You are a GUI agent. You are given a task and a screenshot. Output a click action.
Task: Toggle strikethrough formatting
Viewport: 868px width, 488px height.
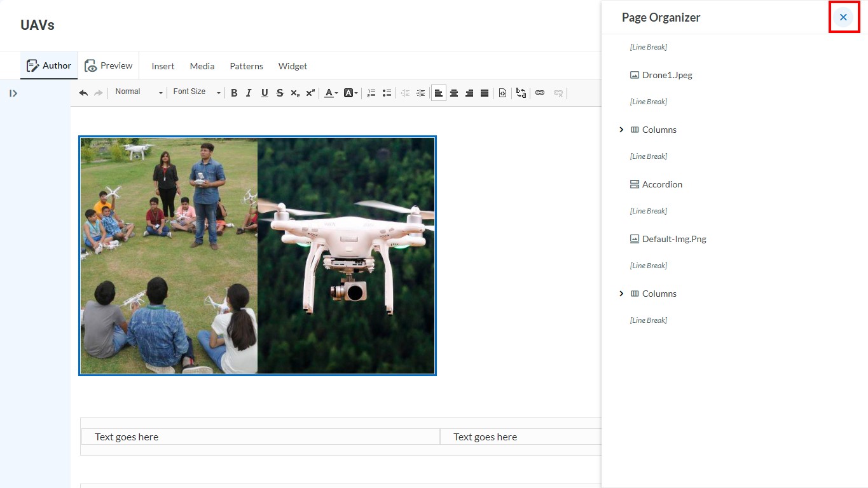[x=280, y=93]
